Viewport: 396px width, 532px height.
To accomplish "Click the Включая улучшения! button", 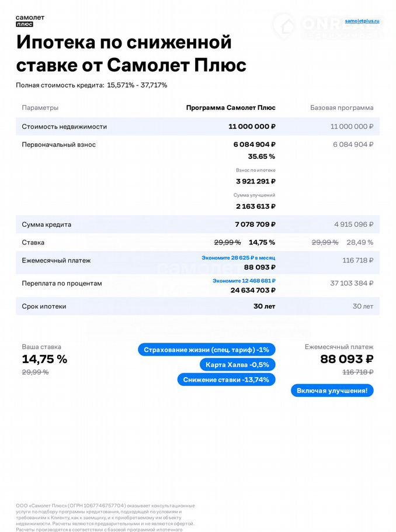I will coord(332,391).
